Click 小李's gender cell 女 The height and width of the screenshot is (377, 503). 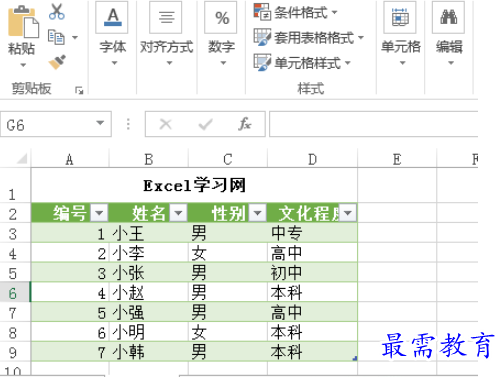(x=228, y=253)
